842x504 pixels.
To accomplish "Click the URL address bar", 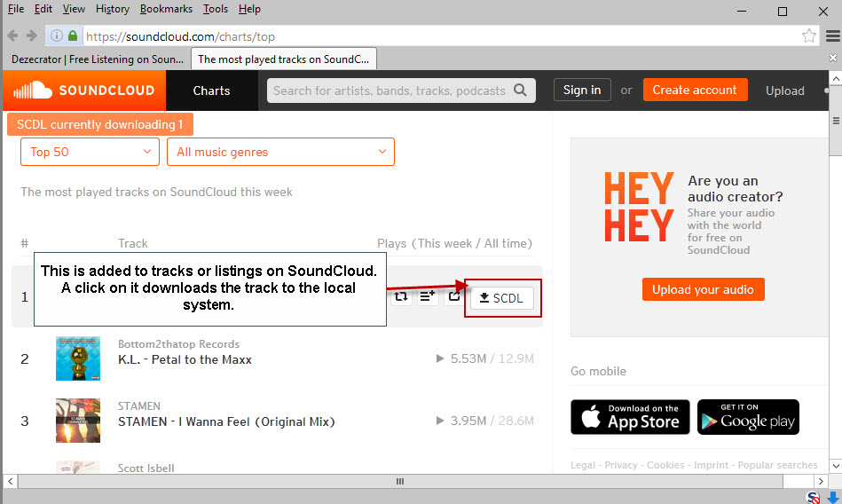I will 440,36.
